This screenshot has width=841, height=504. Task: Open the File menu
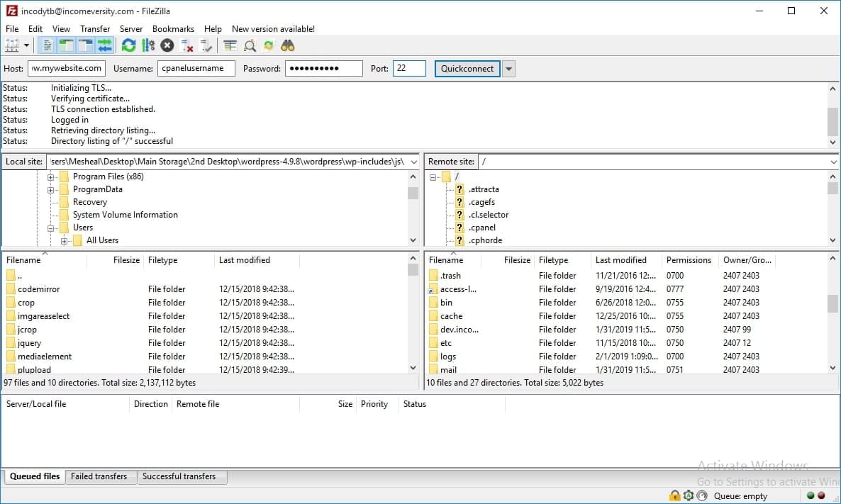(x=12, y=29)
